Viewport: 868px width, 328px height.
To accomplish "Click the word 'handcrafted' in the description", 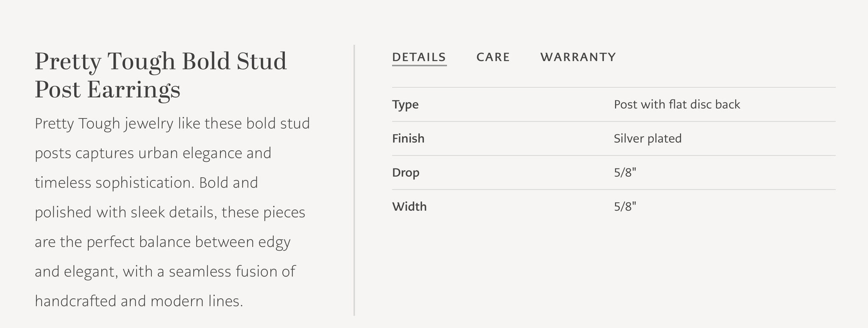I will point(75,301).
